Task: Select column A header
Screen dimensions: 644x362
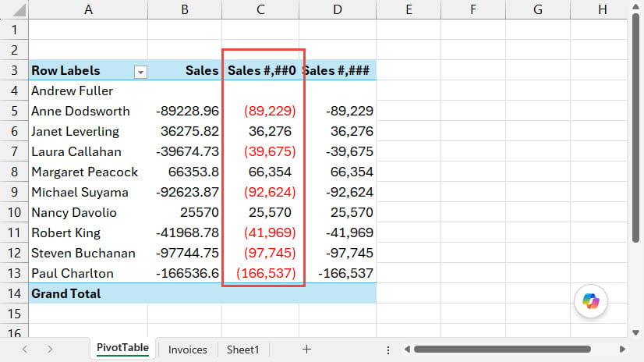Action: [x=88, y=9]
